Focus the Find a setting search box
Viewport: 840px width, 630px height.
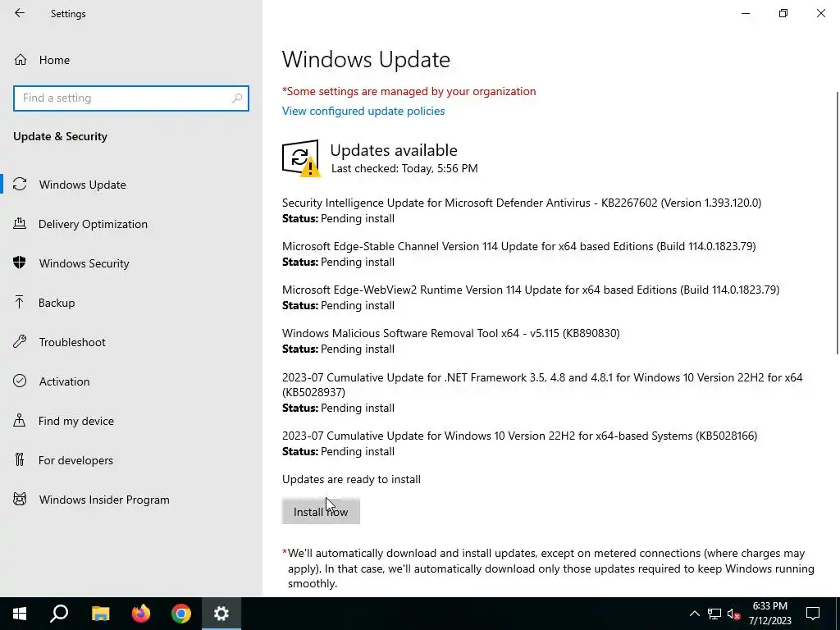(x=131, y=98)
